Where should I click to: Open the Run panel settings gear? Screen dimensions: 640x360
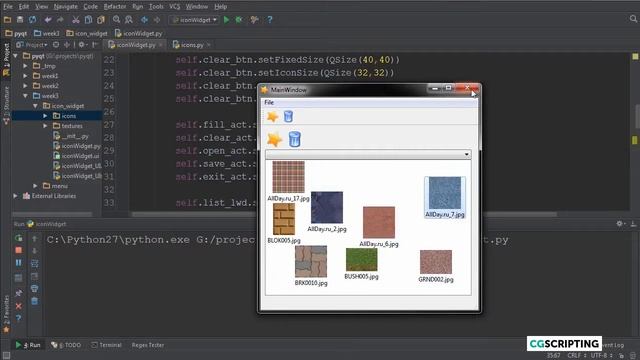click(x=620, y=224)
